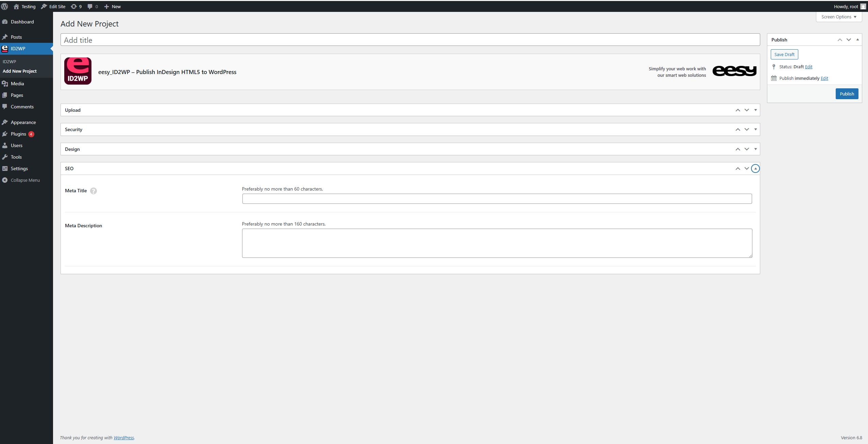Image resolution: width=868 pixels, height=444 pixels.
Task: Click the Design panel heading
Action: pos(72,149)
